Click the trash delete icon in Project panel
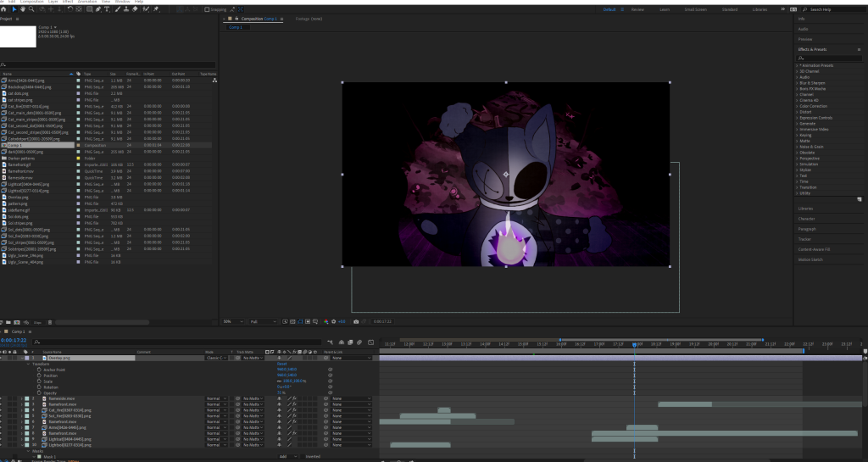The image size is (868, 462). [x=50, y=322]
